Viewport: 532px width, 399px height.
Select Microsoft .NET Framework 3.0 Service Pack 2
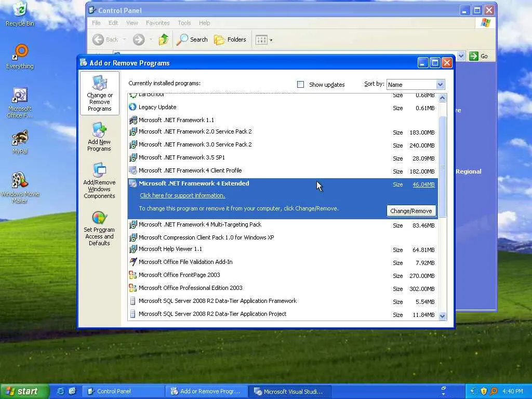point(283,145)
